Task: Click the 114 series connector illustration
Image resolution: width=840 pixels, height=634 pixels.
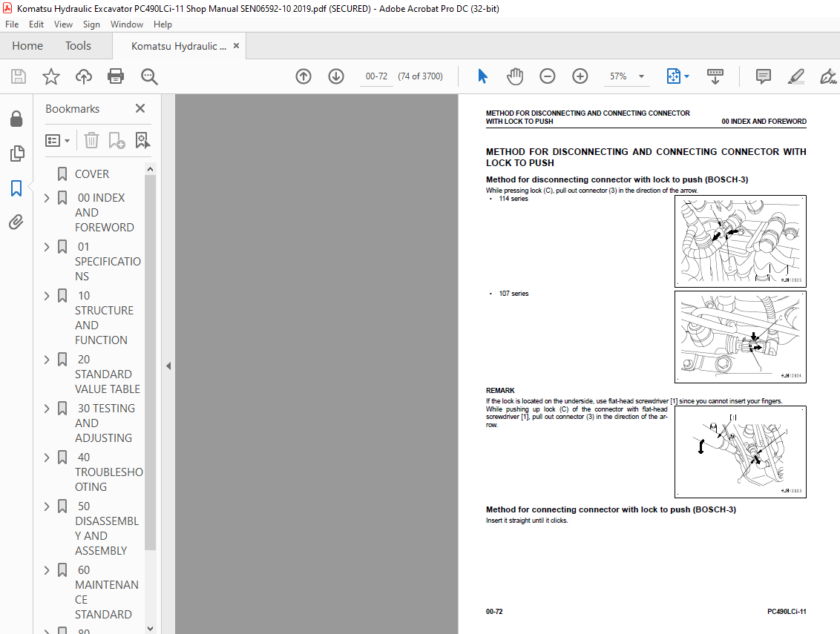Action: pyautogui.click(x=741, y=242)
